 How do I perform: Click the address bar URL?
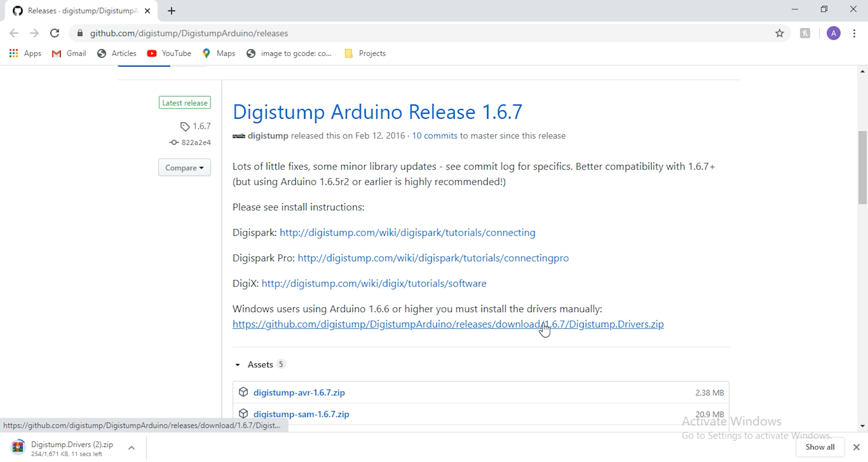tap(189, 33)
